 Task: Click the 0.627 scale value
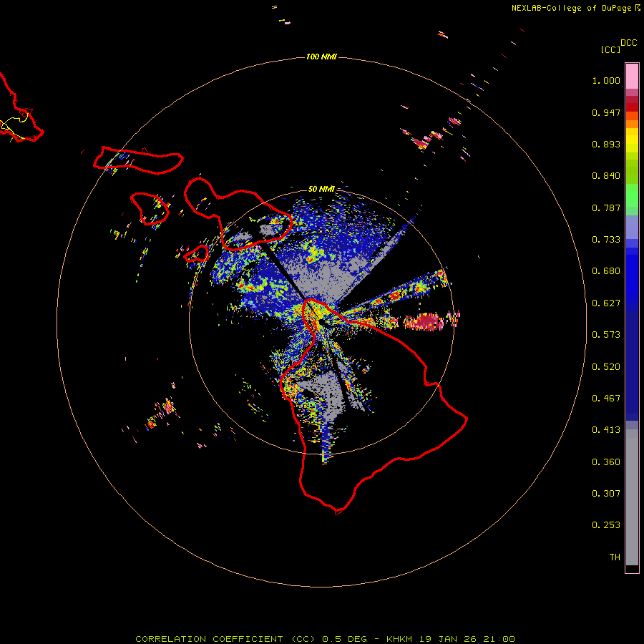click(x=606, y=303)
